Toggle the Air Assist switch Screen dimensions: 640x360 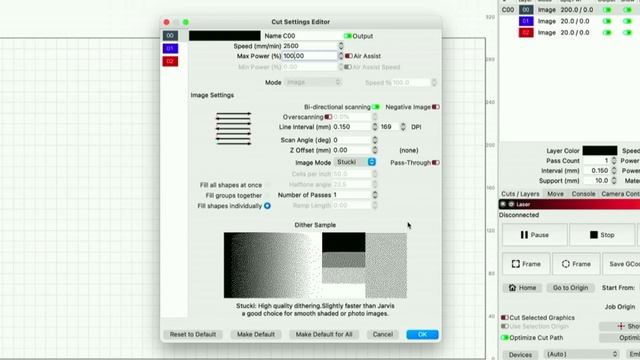point(348,56)
